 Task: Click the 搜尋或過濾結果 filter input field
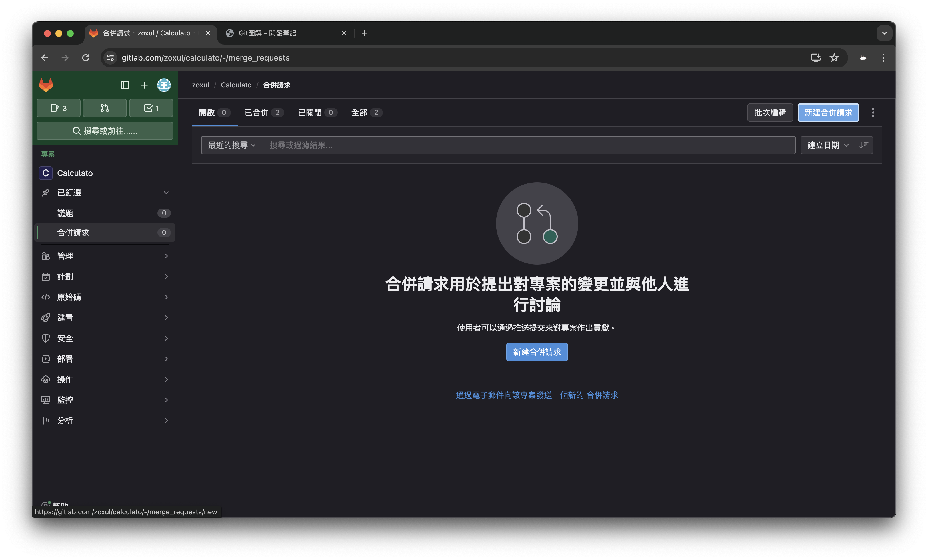[527, 145]
